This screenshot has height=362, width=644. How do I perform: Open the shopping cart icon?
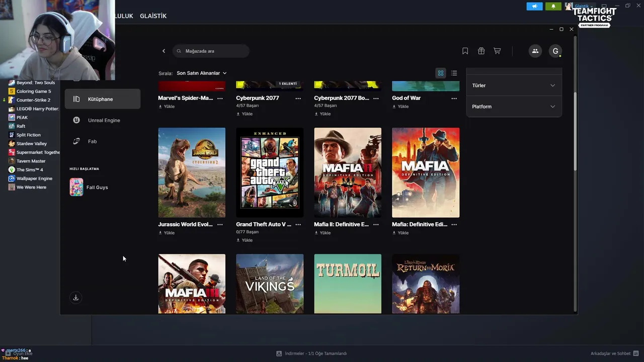(497, 51)
